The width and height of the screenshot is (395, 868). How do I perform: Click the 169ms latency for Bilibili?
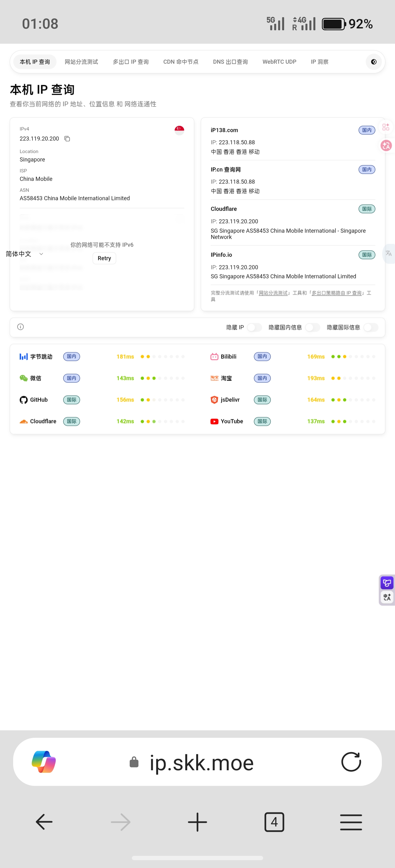316,357
